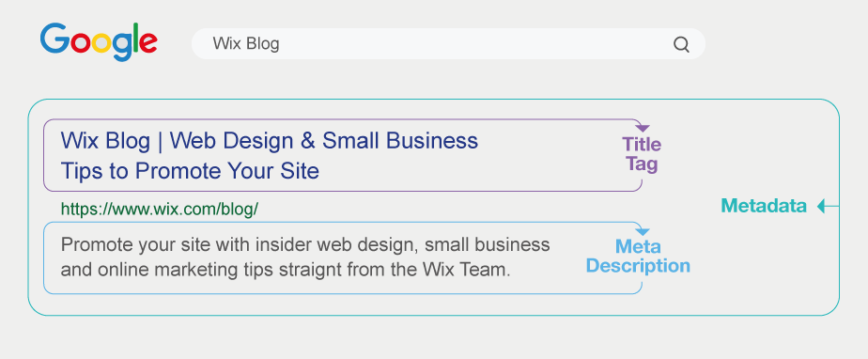This screenshot has width=868, height=359.
Task: Click the purple Title Tag label
Action: [642, 154]
